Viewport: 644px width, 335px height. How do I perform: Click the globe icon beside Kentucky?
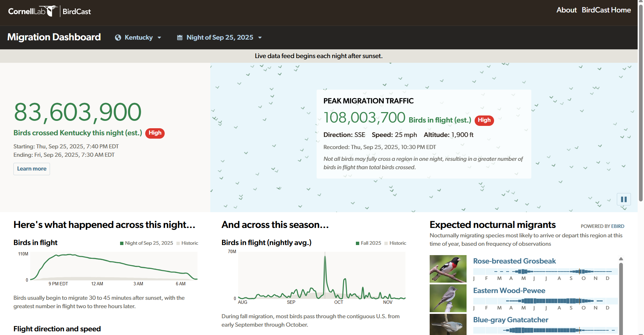[x=118, y=38]
